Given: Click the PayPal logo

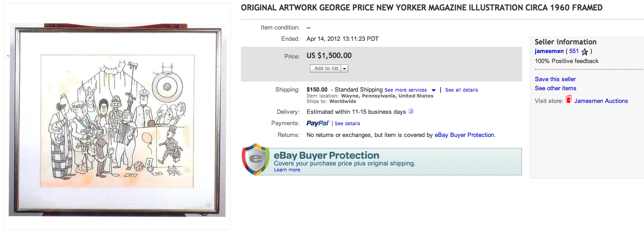Looking at the screenshot, I should click(317, 123).
